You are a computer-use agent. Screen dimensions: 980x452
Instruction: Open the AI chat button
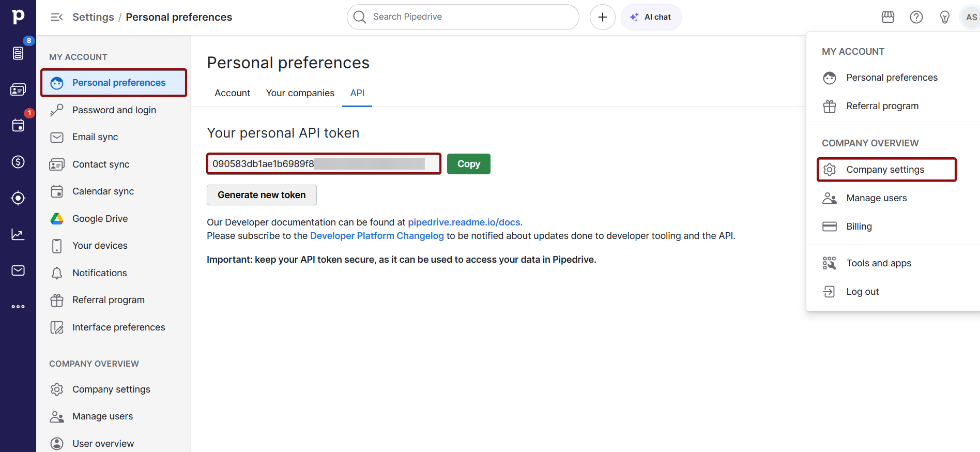[651, 17]
